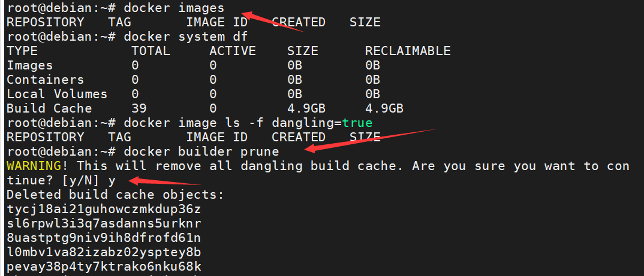
Task: Click the 'Deleted build cache objects:' line
Action: 115,195
